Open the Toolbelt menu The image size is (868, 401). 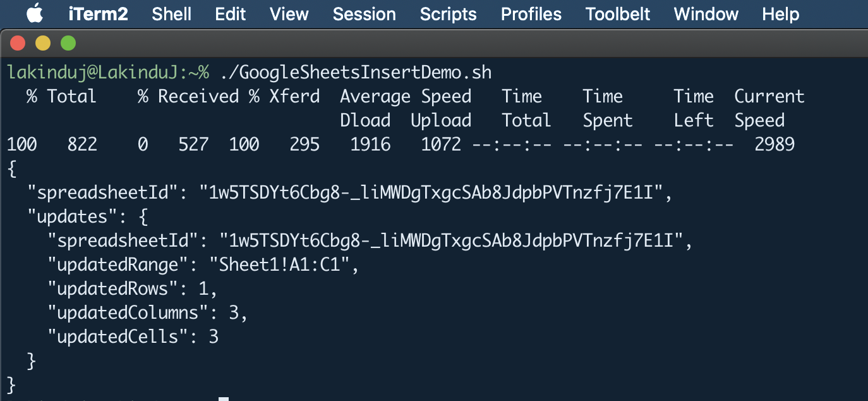(618, 14)
